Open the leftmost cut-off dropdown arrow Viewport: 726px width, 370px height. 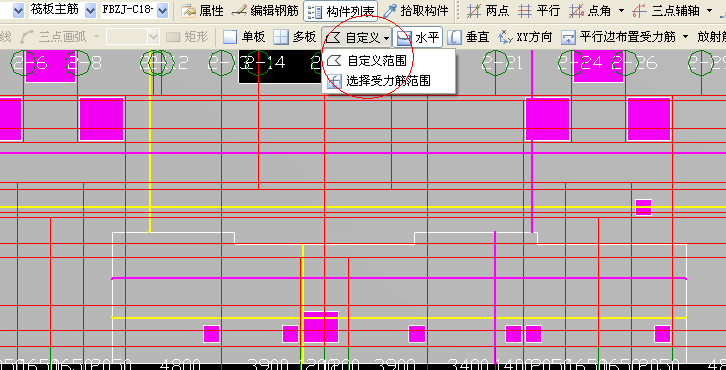point(18,10)
